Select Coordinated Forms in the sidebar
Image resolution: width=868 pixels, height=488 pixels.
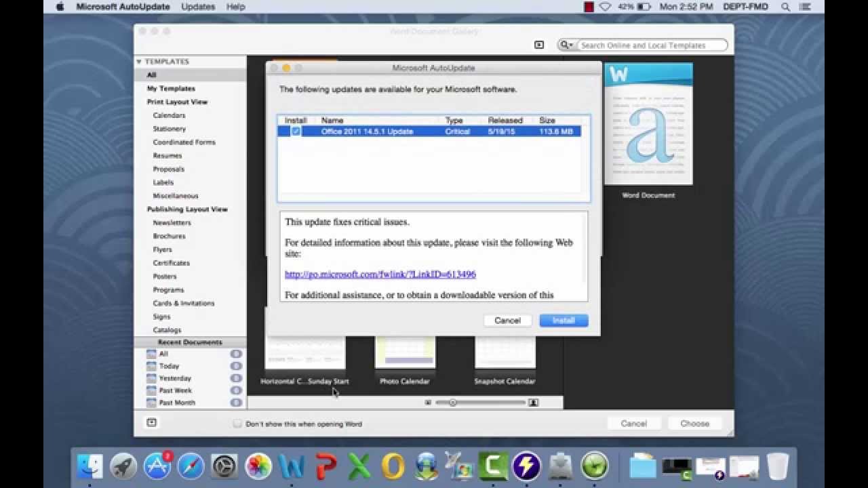184,142
